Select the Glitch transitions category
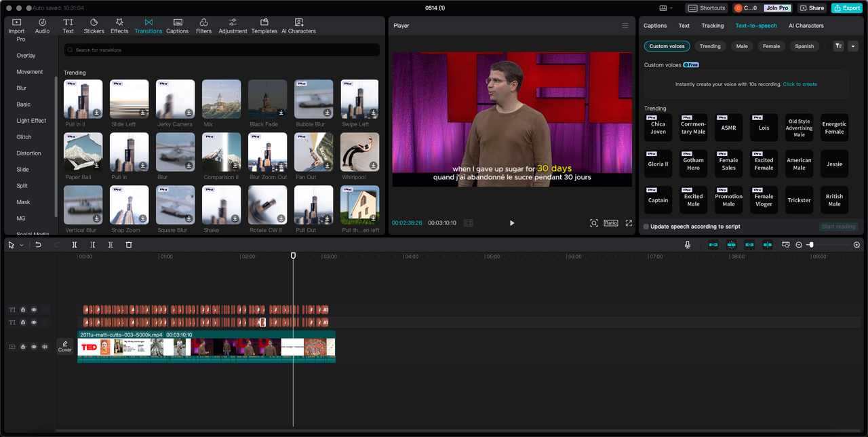The image size is (868, 437). [x=24, y=137]
